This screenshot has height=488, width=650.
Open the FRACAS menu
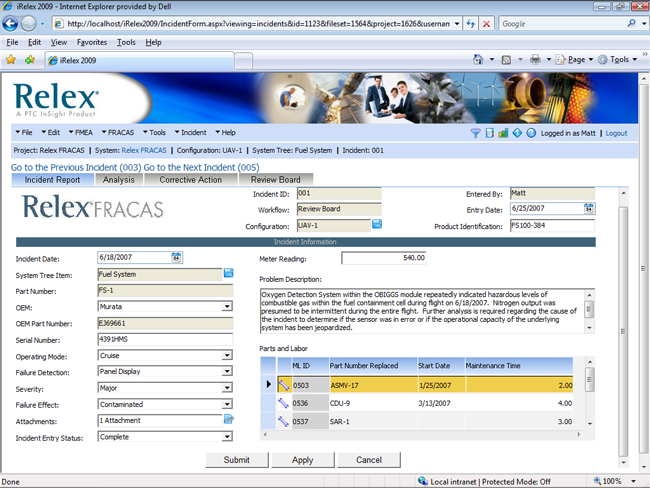point(118,133)
